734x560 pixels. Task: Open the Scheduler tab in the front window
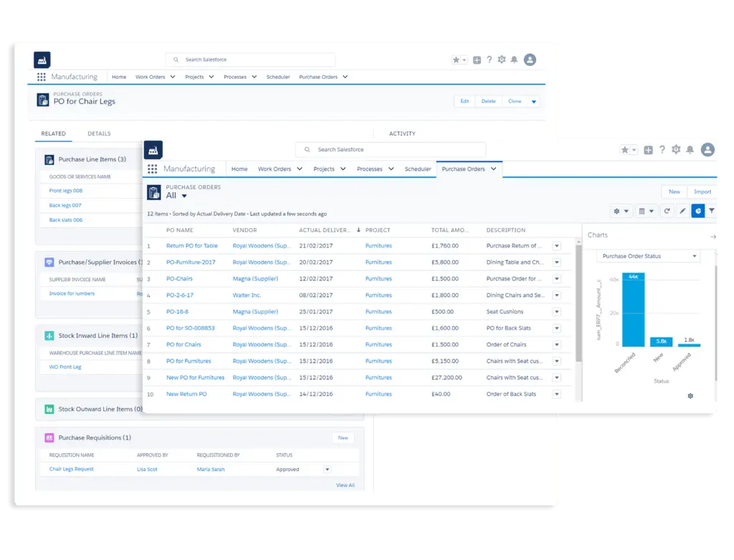click(418, 169)
